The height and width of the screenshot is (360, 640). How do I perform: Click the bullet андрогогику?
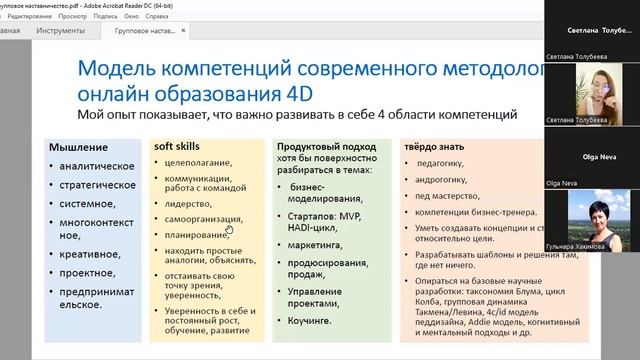[x=441, y=180]
